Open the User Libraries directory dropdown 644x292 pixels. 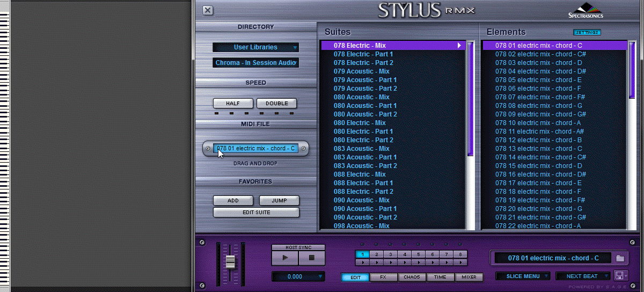pos(255,47)
